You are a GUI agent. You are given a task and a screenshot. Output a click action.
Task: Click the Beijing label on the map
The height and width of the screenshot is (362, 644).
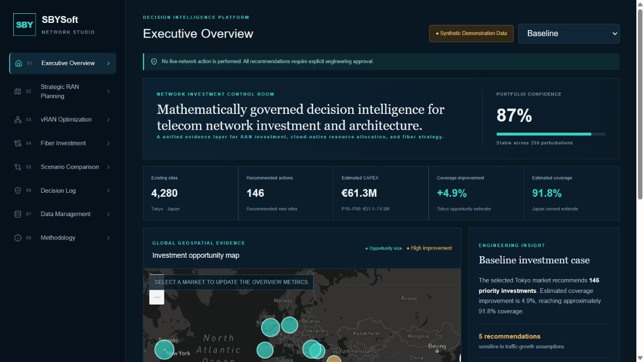point(437,346)
